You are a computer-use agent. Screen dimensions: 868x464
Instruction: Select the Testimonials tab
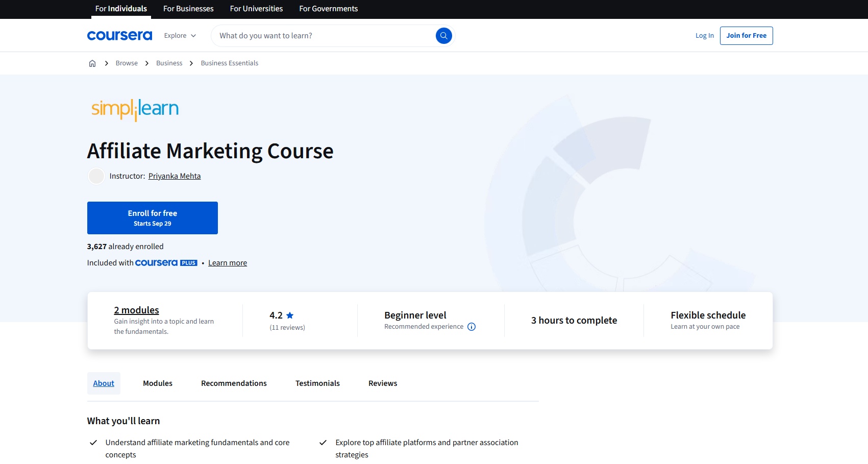pyautogui.click(x=317, y=383)
